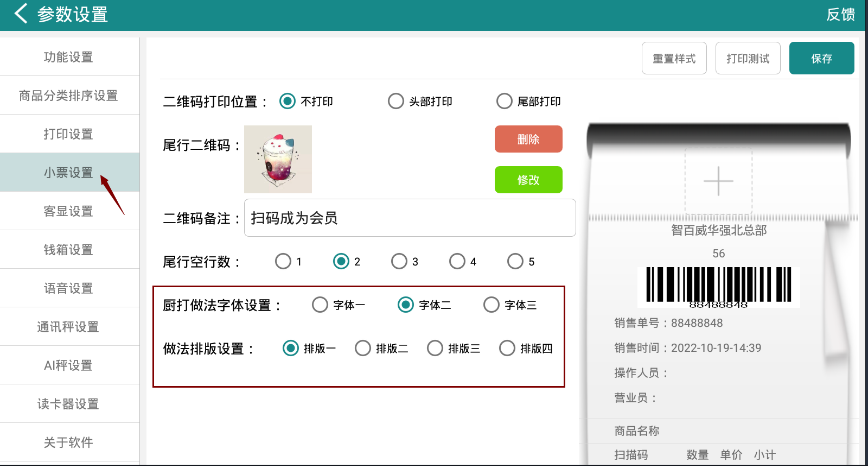Open AI秤设置 menu item

[x=68, y=365]
